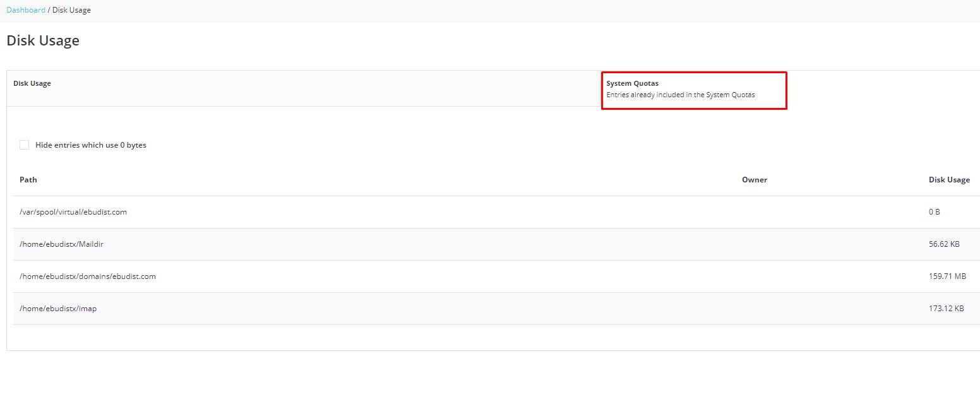Select the /home/ebudistx/Maildir path

61,244
